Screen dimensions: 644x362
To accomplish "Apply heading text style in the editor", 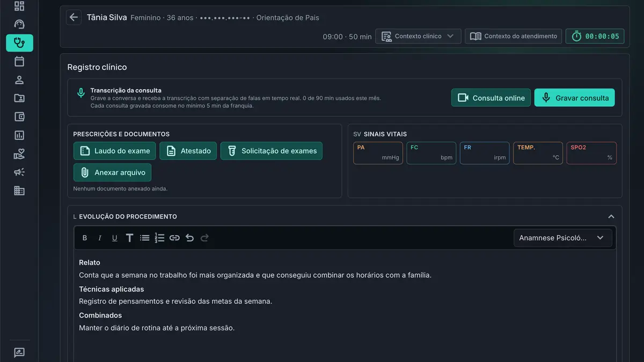I will 129,238.
